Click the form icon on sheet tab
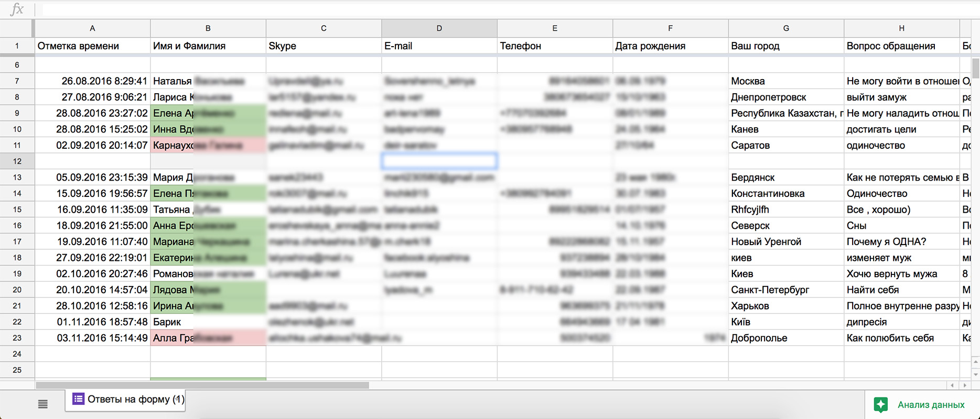 (78, 399)
